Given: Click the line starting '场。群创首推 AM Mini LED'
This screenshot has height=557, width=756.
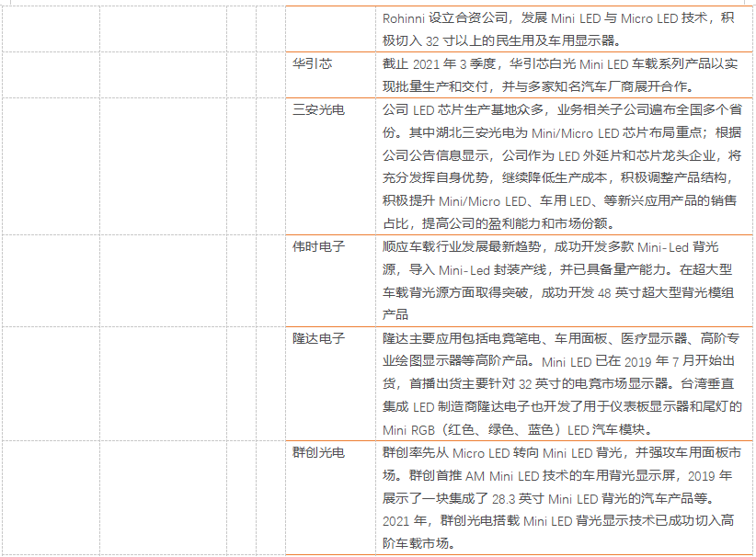Looking at the screenshot, I should point(558,475).
